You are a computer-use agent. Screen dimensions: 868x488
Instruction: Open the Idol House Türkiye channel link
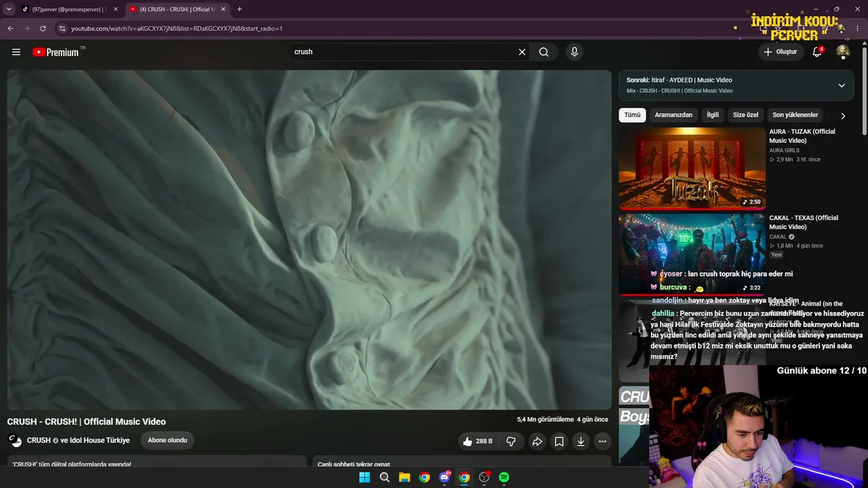(100, 441)
